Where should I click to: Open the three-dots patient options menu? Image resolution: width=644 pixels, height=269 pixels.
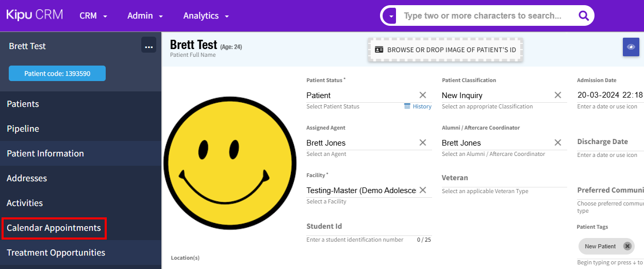pos(148,46)
